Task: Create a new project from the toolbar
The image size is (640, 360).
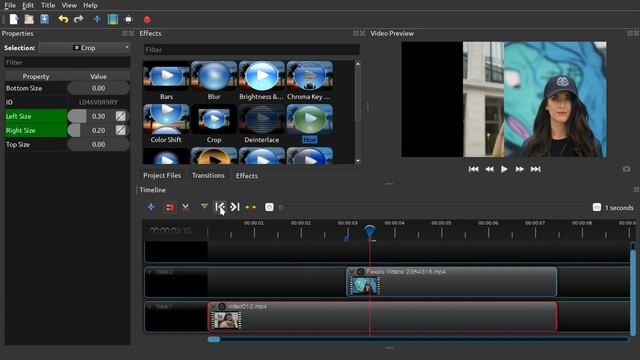Action: pyautogui.click(x=14, y=19)
